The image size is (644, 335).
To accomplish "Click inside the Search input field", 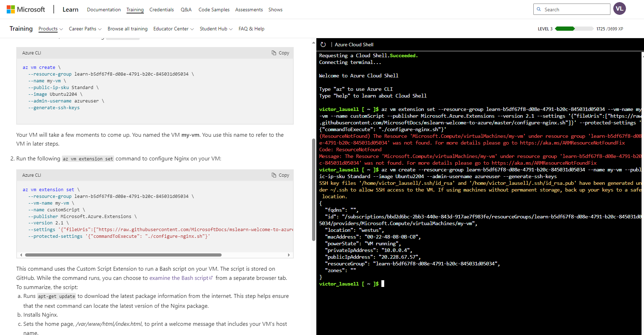I will [x=572, y=9].
